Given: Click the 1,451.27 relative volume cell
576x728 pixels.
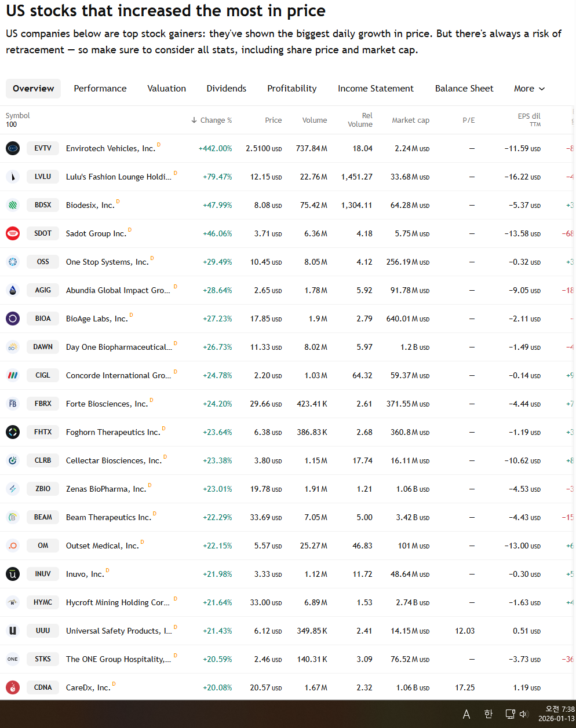Looking at the screenshot, I should coord(357,177).
